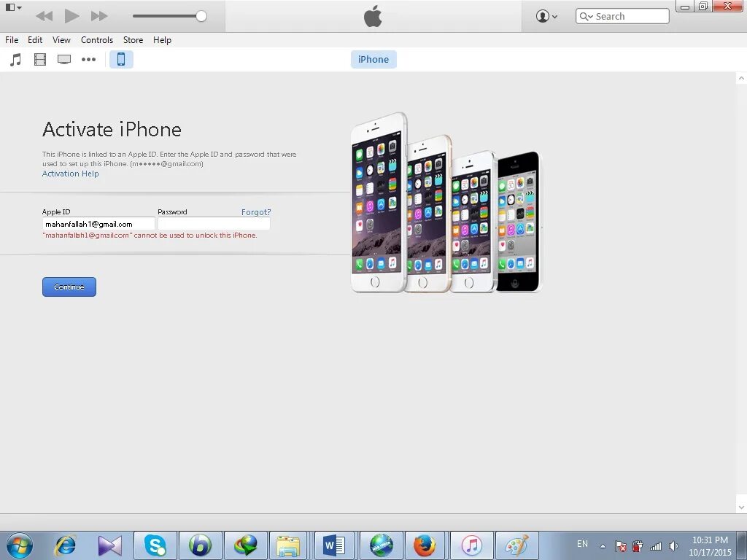This screenshot has height=560, width=747.
Task: Select the iPhone device icon
Action: tap(121, 60)
